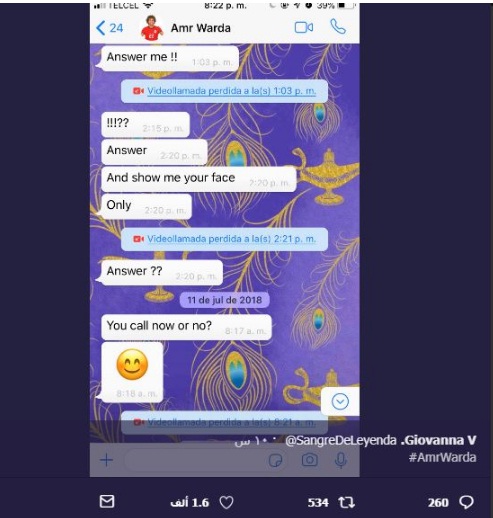This screenshot has width=493, height=518.
Task: Go back using the 24 chevron
Action: point(110,28)
